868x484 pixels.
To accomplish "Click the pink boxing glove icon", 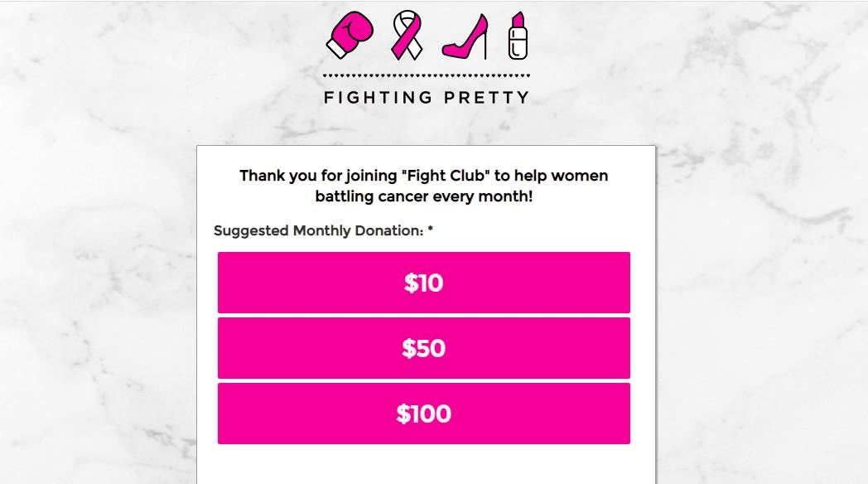I will point(350,34).
